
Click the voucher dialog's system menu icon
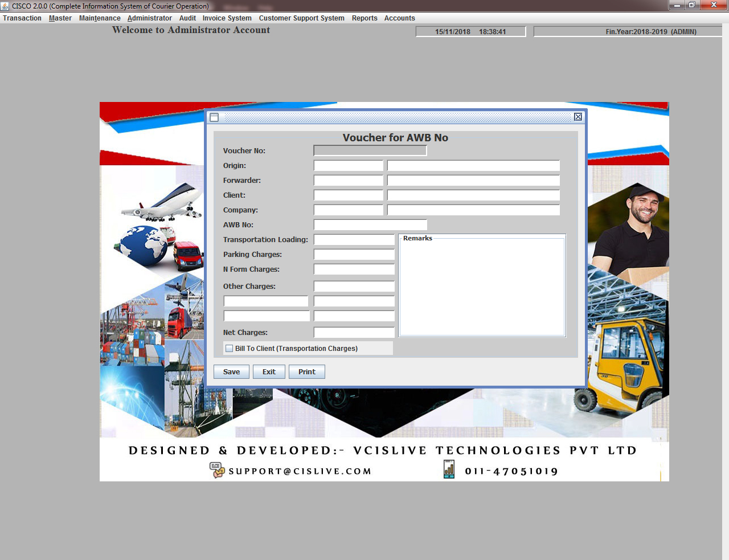214,117
